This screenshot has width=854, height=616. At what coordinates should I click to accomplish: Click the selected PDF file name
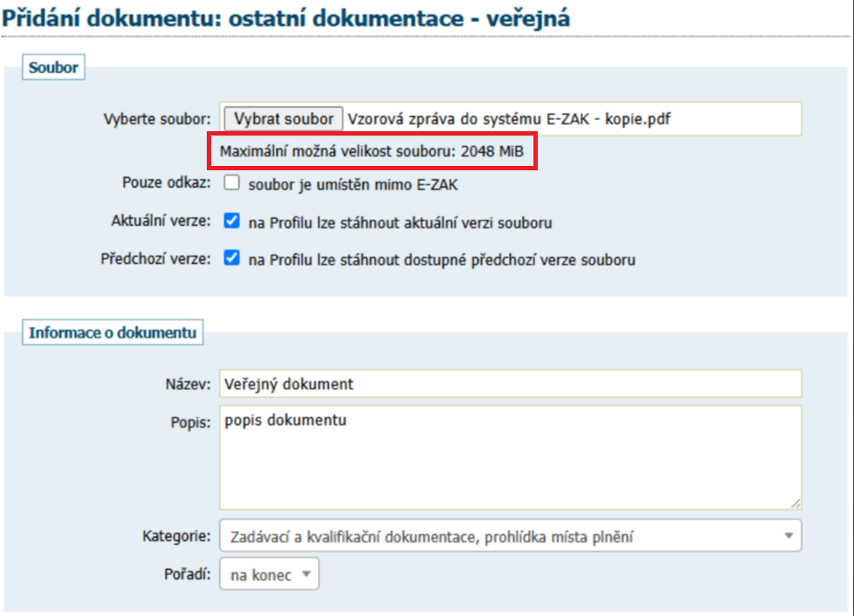(508, 119)
